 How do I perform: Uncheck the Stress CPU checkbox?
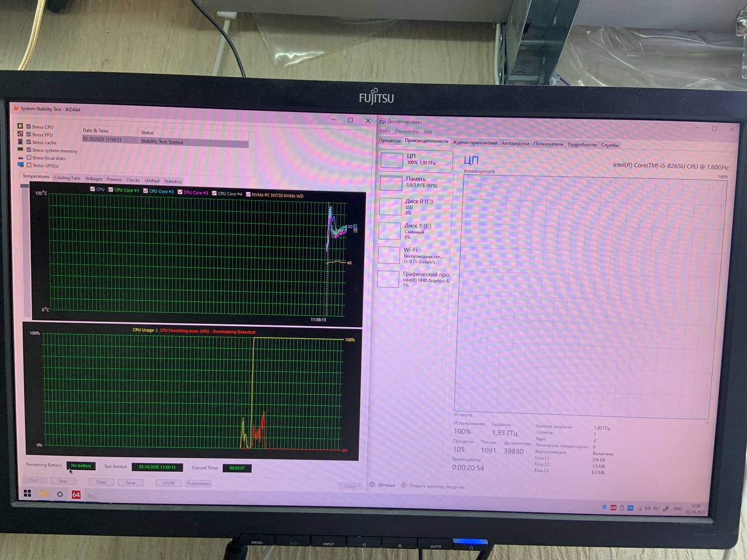click(x=29, y=127)
